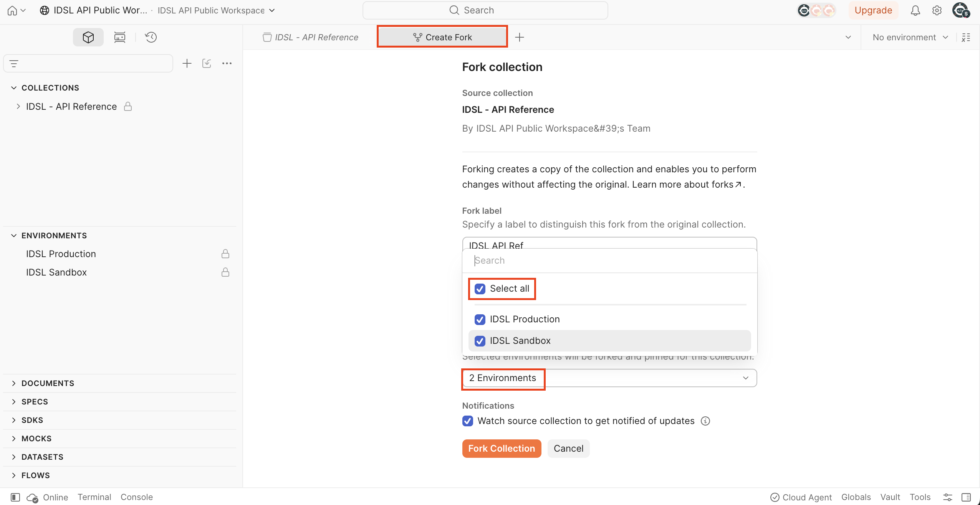Expand the FLOWS section
The width and height of the screenshot is (980, 505).
point(14,475)
